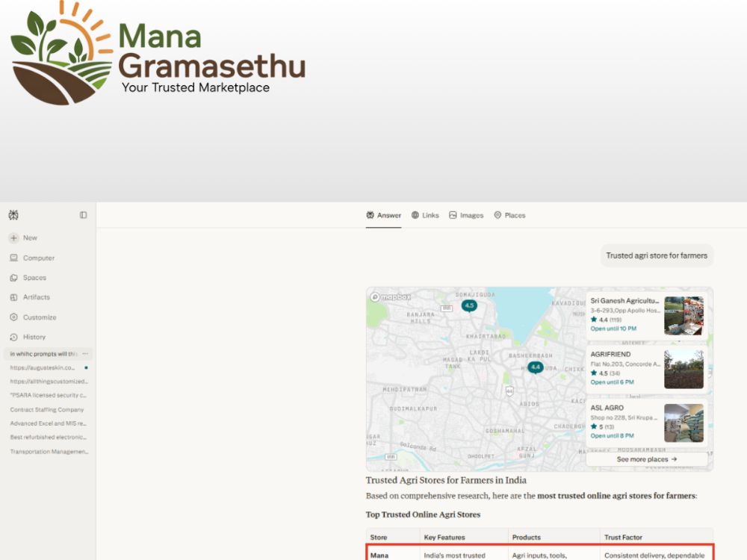Open History in the sidebar

coord(28,337)
